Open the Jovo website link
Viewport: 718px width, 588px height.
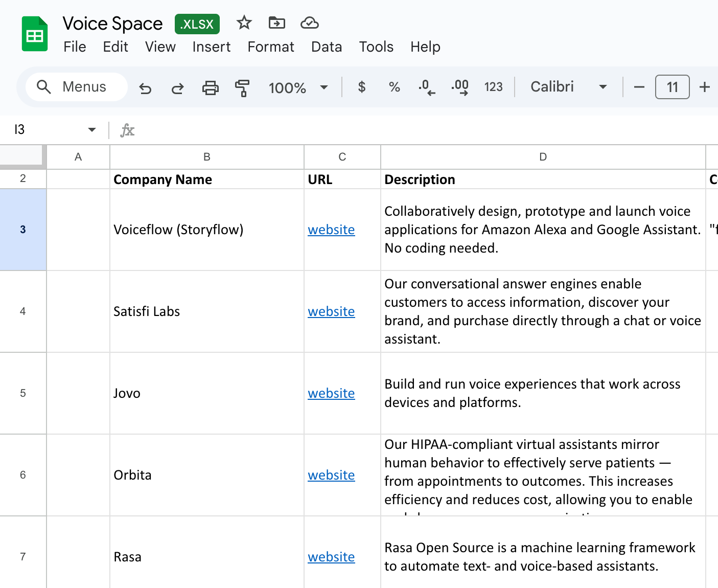click(x=331, y=394)
